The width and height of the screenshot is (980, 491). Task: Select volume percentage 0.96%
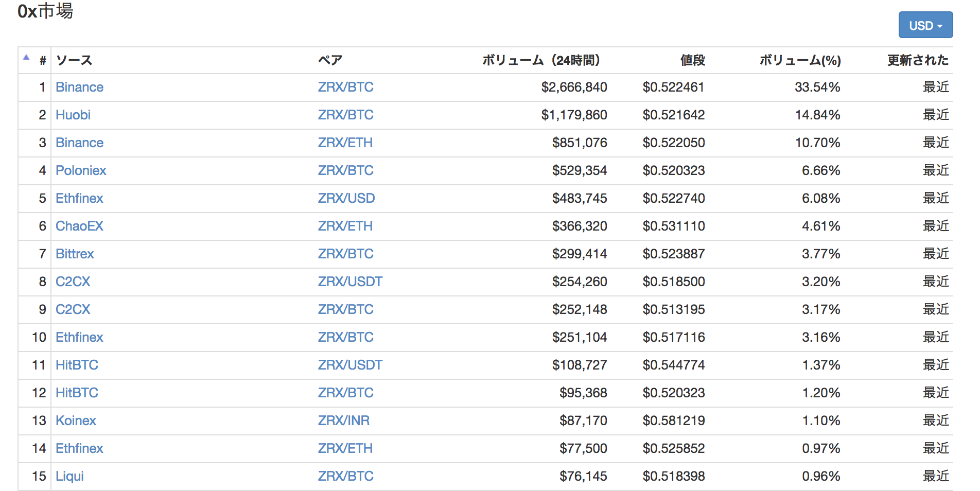821,476
